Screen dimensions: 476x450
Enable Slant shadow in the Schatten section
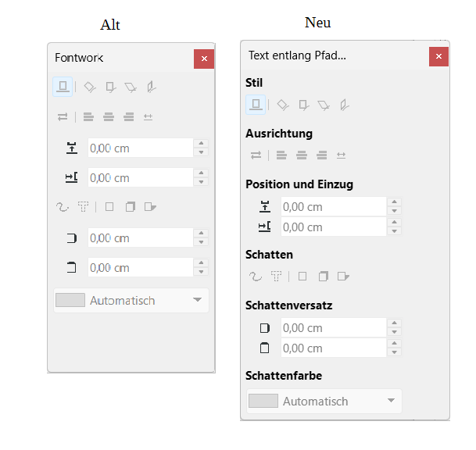(x=342, y=276)
